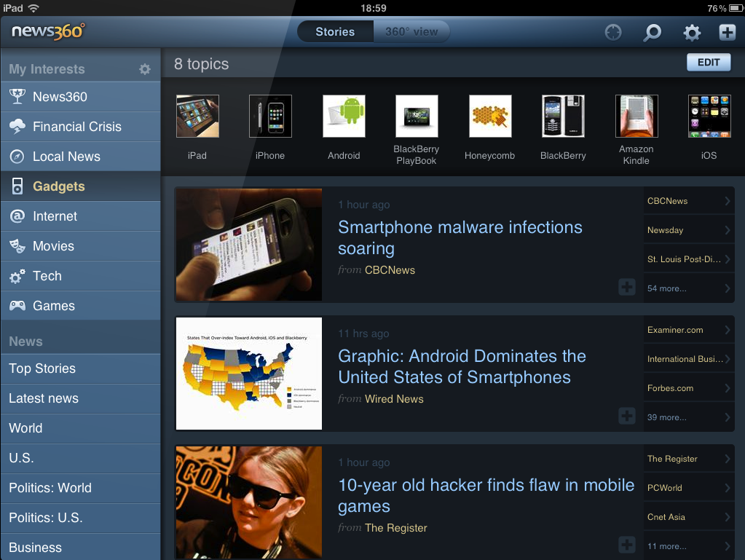Expand International Busi... source chevron
The width and height of the screenshot is (745, 560).
click(x=727, y=359)
